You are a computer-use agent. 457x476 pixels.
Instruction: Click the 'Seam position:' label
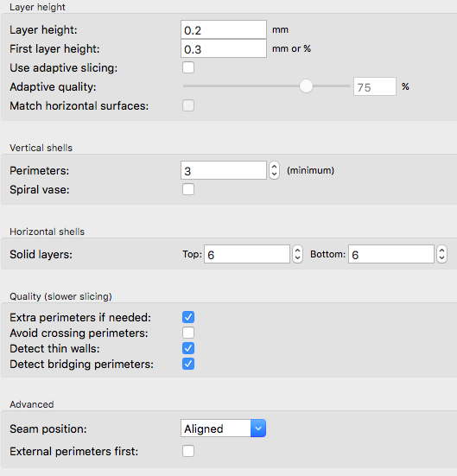pos(48,429)
